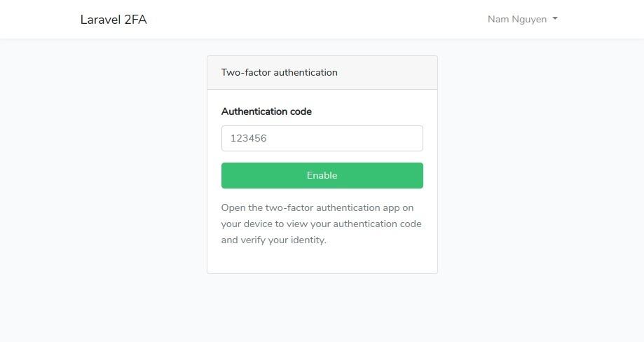Submit the code with Enable

[x=322, y=175]
